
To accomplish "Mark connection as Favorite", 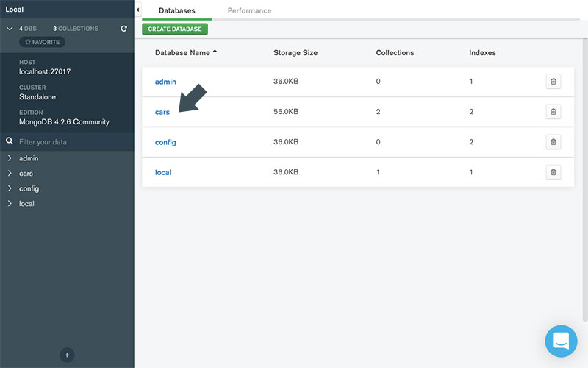I will click(x=43, y=42).
